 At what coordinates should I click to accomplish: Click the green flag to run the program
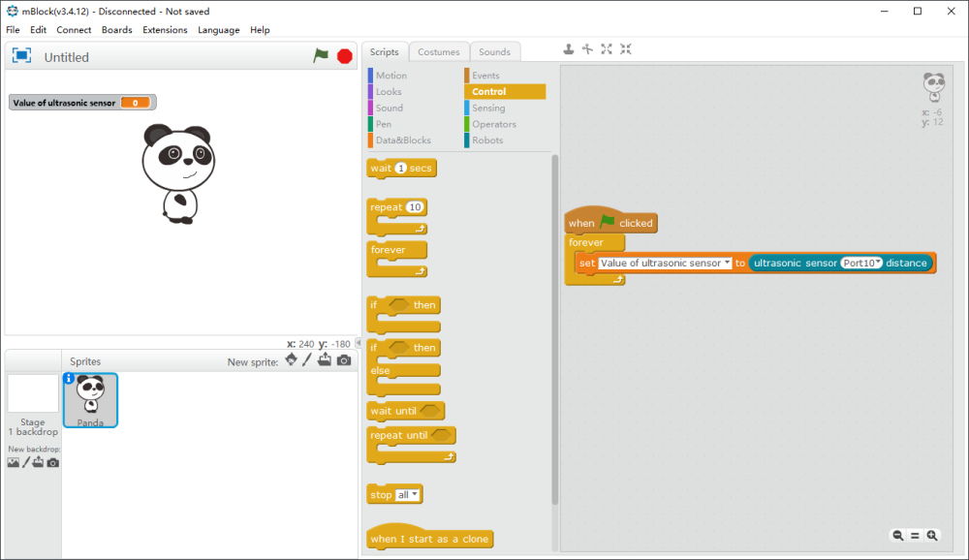point(321,55)
